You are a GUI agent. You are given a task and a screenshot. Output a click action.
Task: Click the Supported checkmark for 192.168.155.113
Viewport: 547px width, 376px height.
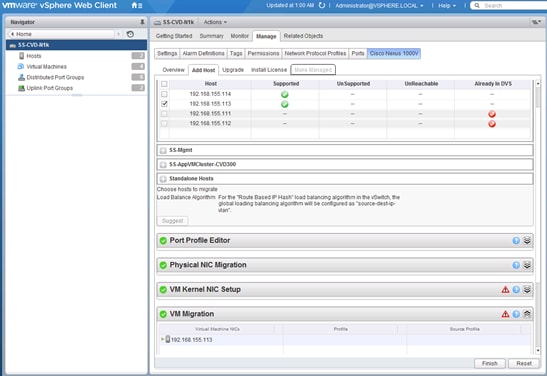[x=285, y=104]
